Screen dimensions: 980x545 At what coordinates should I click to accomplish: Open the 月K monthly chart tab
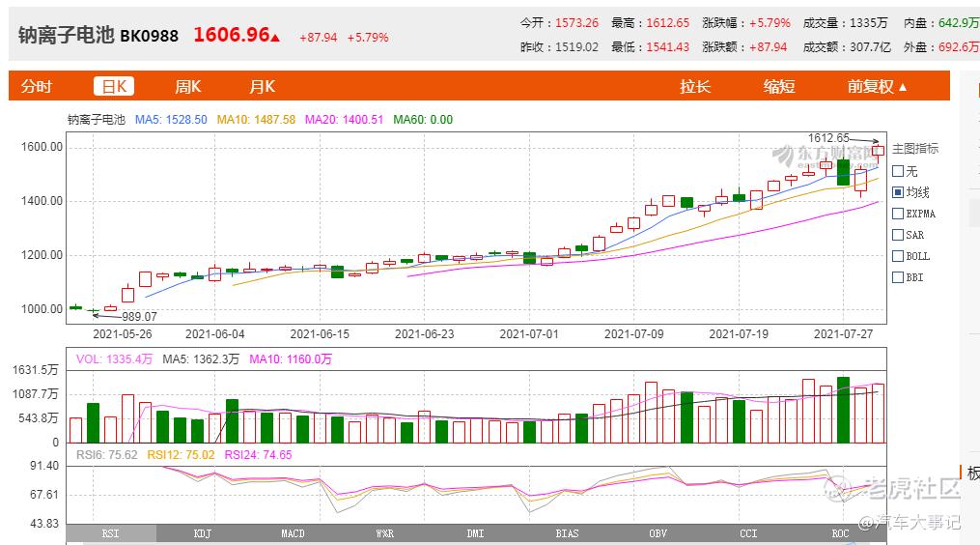tap(262, 86)
